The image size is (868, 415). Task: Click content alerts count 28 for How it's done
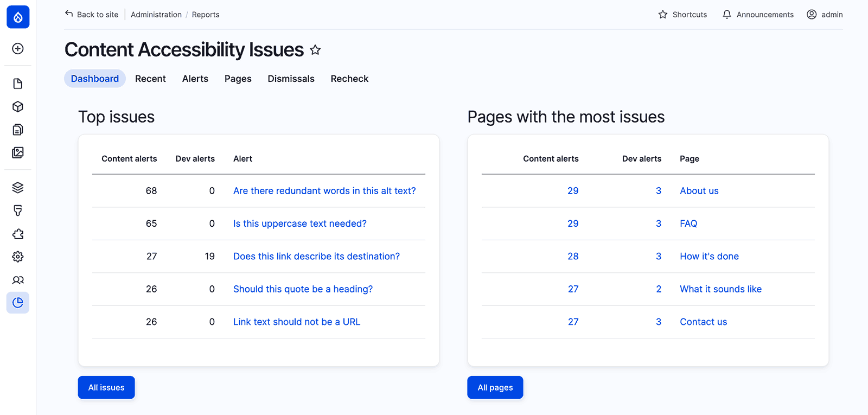coord(573,256)
